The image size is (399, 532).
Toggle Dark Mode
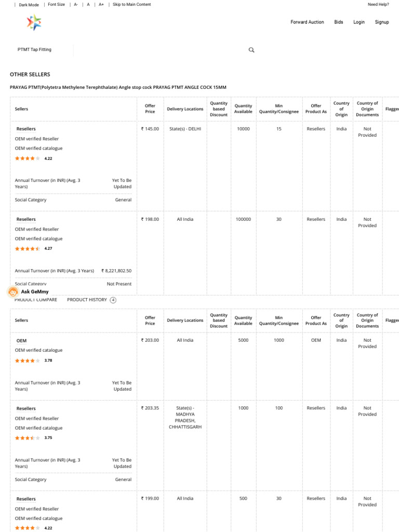point(29,5)
